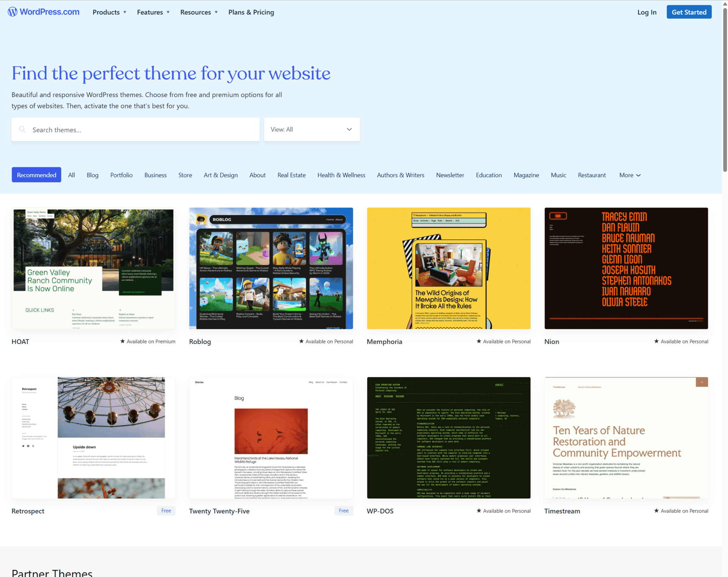The height and width of the screenshot is (577, 728).
Task: Click the Twenty Twenty-Five theme name
Action: coord(219,511)
